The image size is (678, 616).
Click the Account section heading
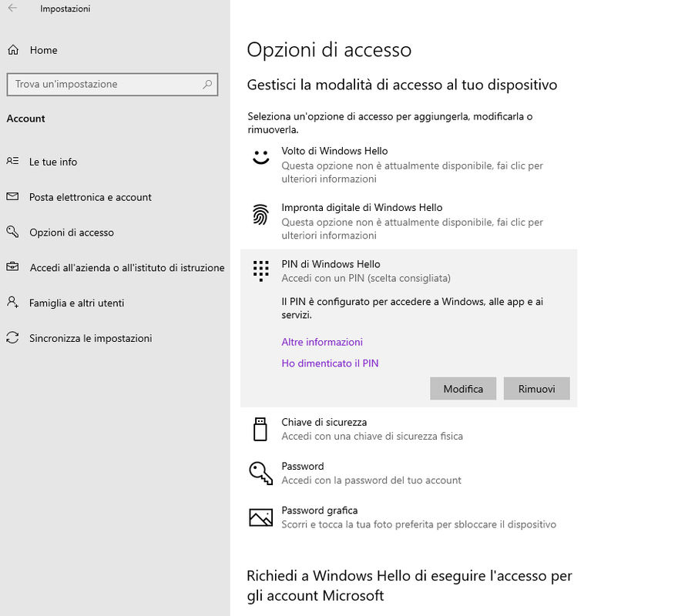25,119
